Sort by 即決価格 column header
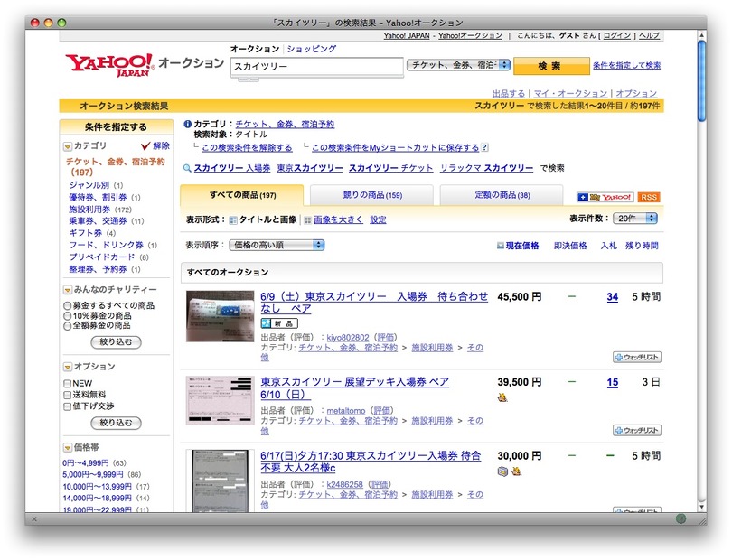 tap(570, 246)
